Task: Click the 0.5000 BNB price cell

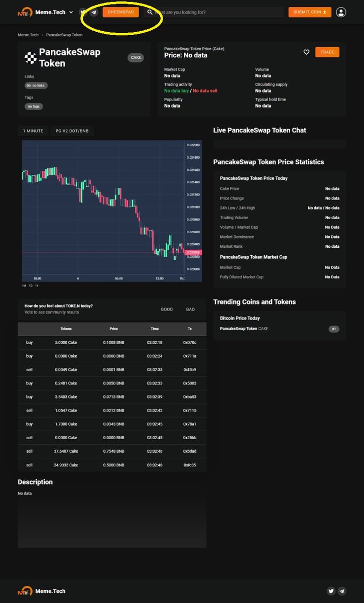Action: coord(114,465)
